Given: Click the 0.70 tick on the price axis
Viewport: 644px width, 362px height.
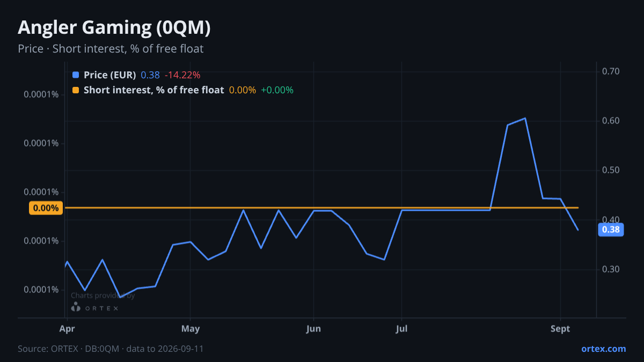Looking at the screenshot, I should pos(611,72).
